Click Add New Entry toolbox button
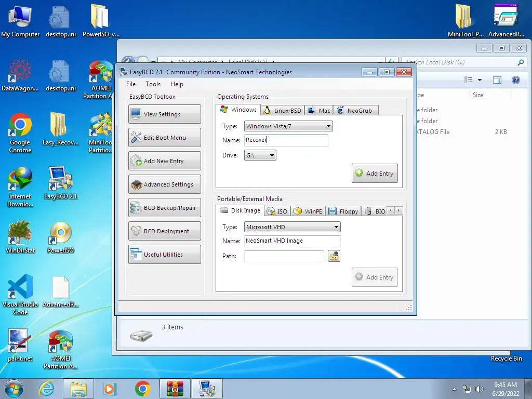Screen dimensions: 532x399 pos(165,161)
